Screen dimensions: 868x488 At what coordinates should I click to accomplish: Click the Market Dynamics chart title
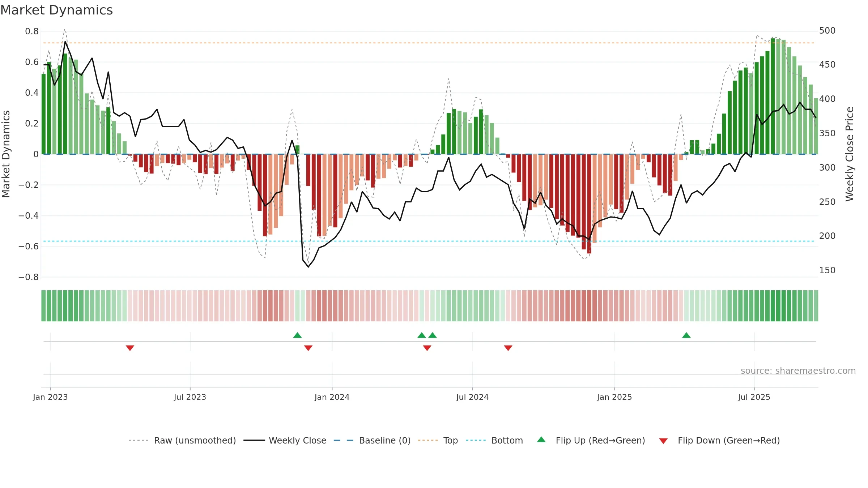click(56, 10)
